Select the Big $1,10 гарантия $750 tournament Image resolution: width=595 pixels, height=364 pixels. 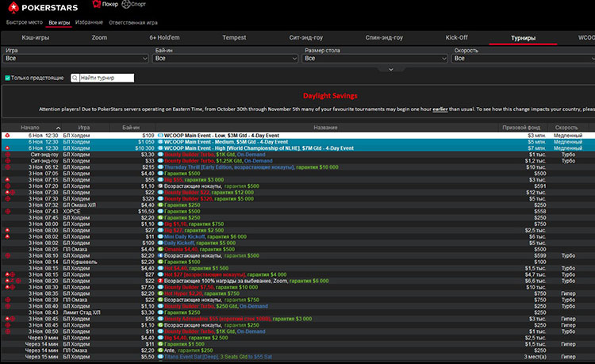[x=298, y=224]
